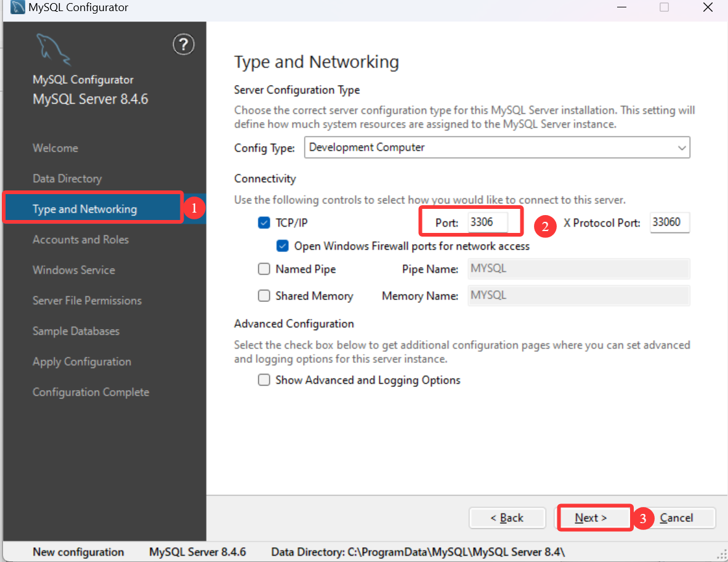Open the Config Type dropdown
The width and height of the screenshot is (728, 562).
(x=497, y=147)
